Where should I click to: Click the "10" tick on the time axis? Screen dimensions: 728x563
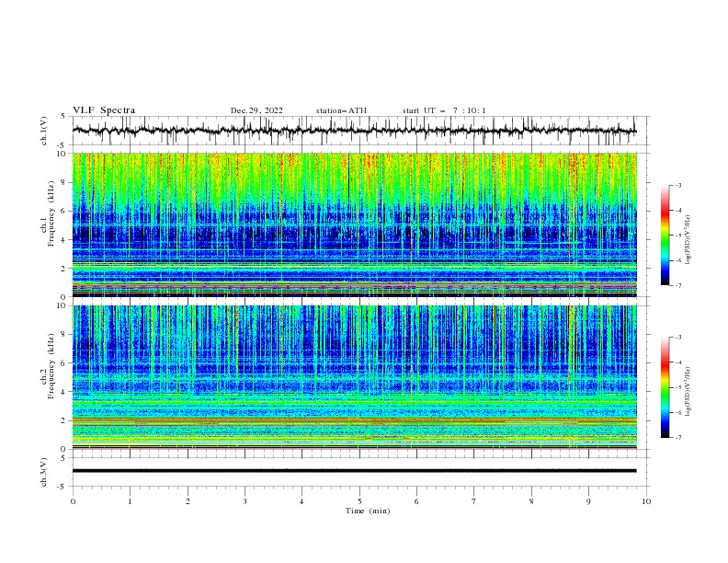tap(646, 501)
